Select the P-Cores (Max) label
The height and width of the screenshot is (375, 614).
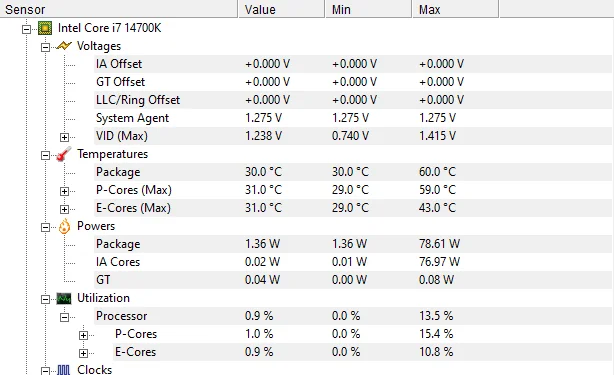(x=134, y=190)
